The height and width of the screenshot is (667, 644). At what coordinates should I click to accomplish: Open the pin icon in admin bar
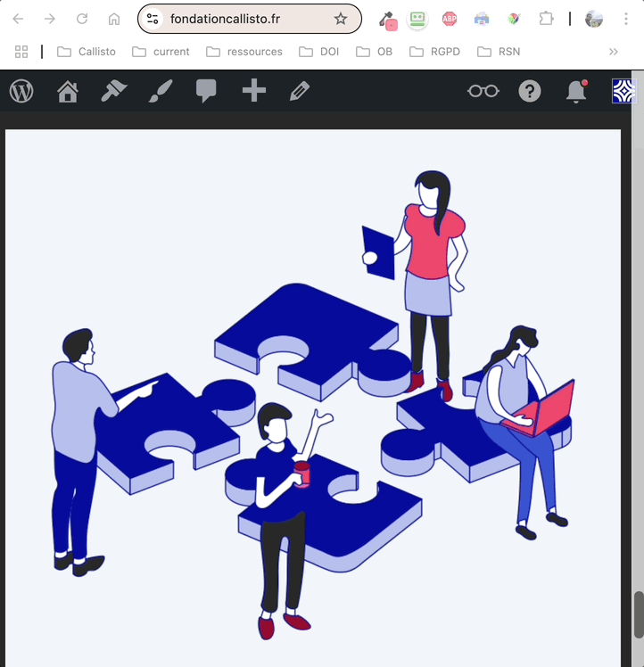114,91
